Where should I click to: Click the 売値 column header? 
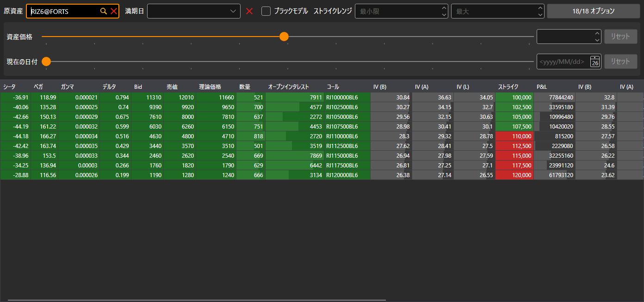[x=180, y=86]
